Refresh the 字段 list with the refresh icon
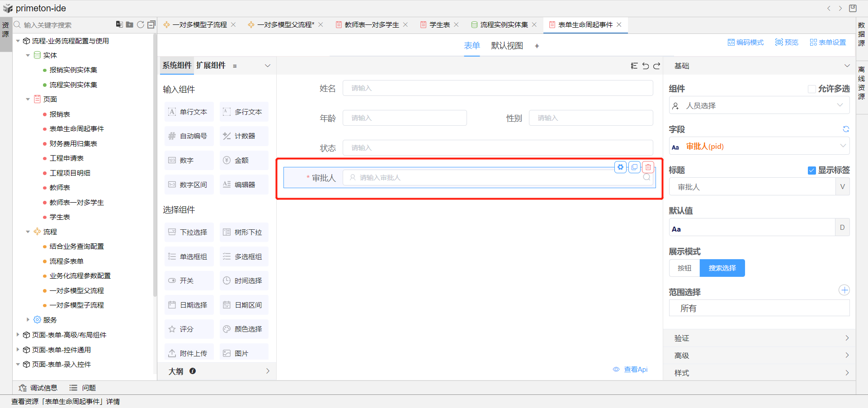868x408 pixels. [846, 129]
